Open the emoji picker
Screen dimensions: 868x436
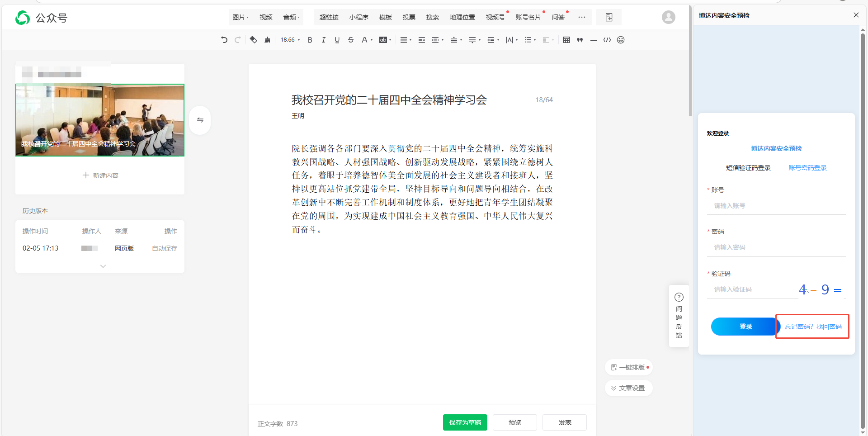[x=621, y=40]
